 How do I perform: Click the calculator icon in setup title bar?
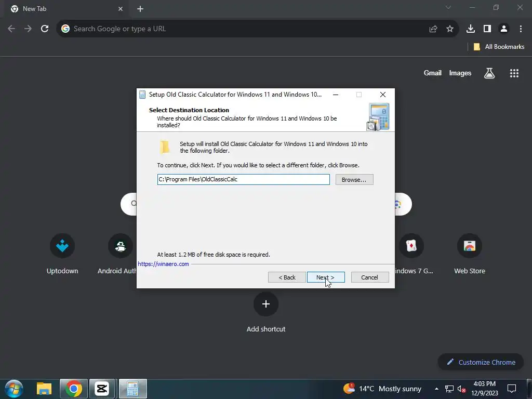(x=142, y=95)
